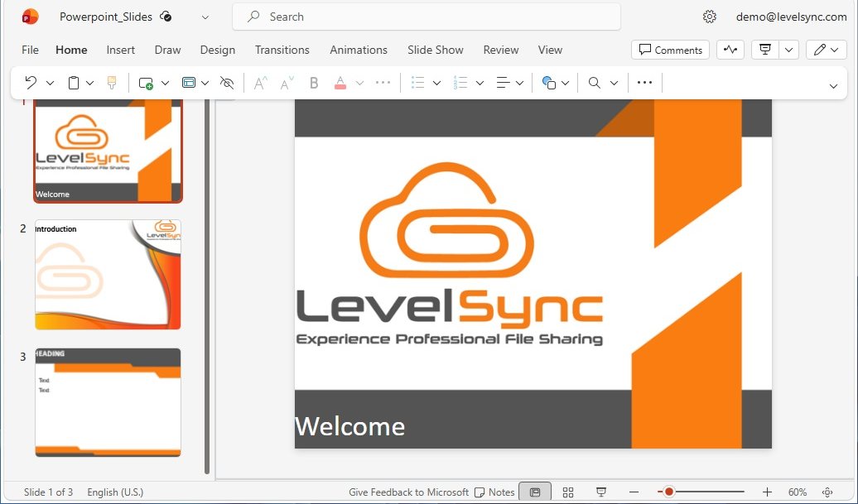This screenshot has height=504, width=858.
Task: Expand the Present options arrow
Action: click(788, 50)
